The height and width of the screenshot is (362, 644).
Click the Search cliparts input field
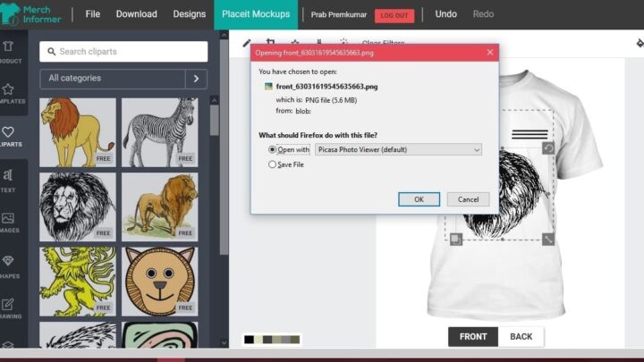123,52
